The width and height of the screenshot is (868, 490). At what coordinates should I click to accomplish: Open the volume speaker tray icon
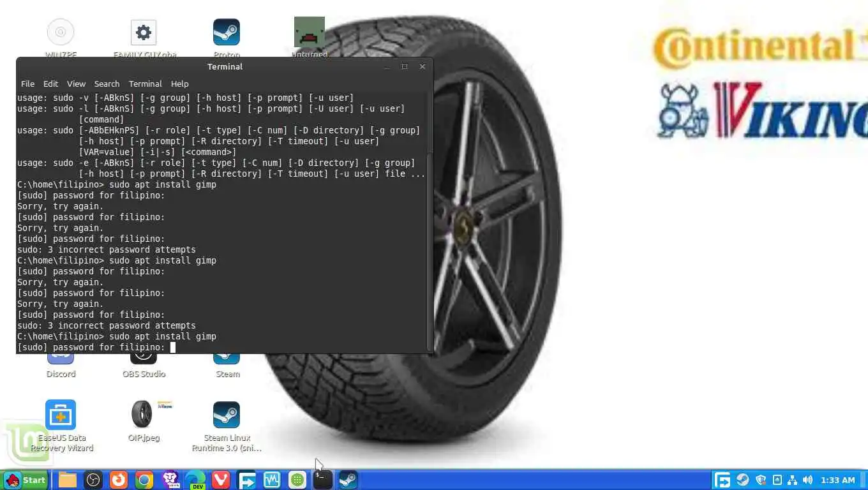(808, 480)
